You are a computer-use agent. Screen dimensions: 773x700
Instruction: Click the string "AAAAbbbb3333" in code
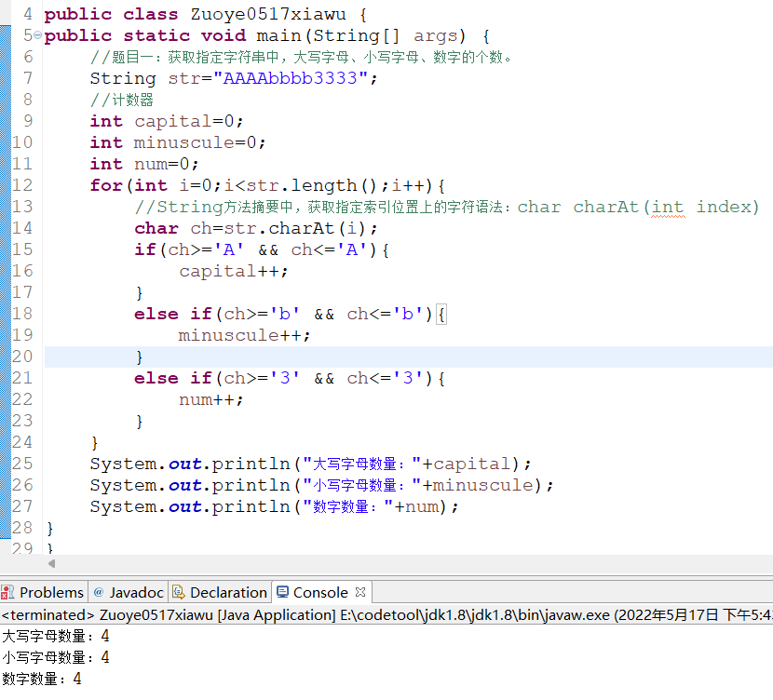(x=291, y=78)
